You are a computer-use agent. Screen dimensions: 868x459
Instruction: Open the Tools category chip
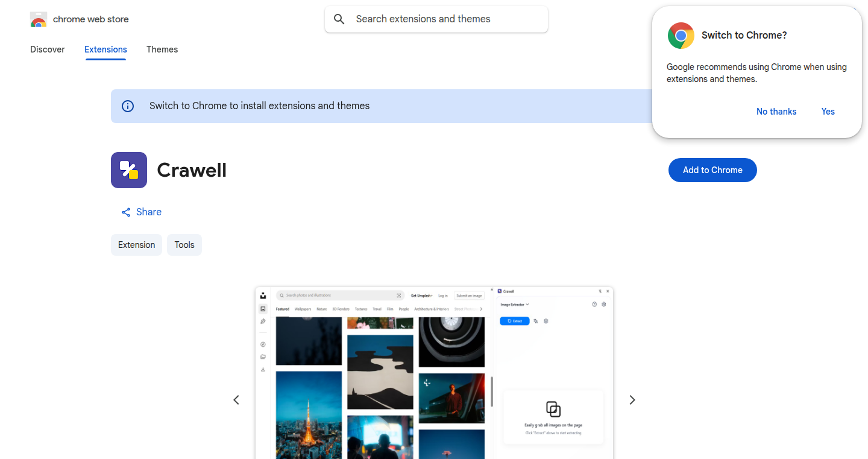coord(184,245)
